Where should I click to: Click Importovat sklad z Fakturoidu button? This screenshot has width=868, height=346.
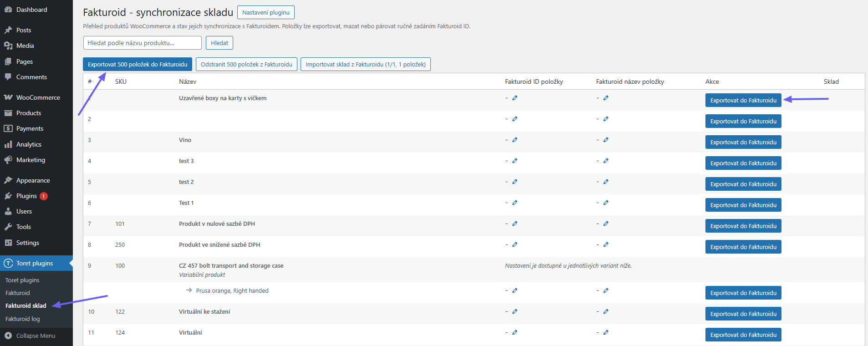click(x=366, y=64)
